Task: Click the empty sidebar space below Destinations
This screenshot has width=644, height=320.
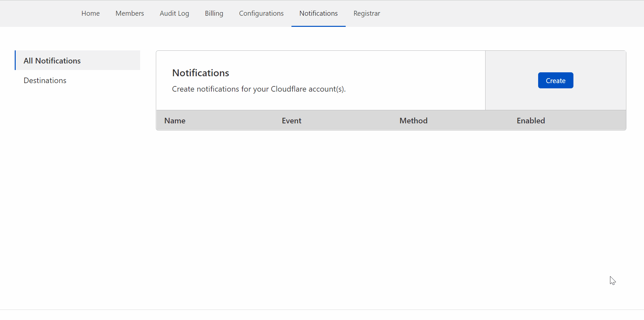Action: 77,164
